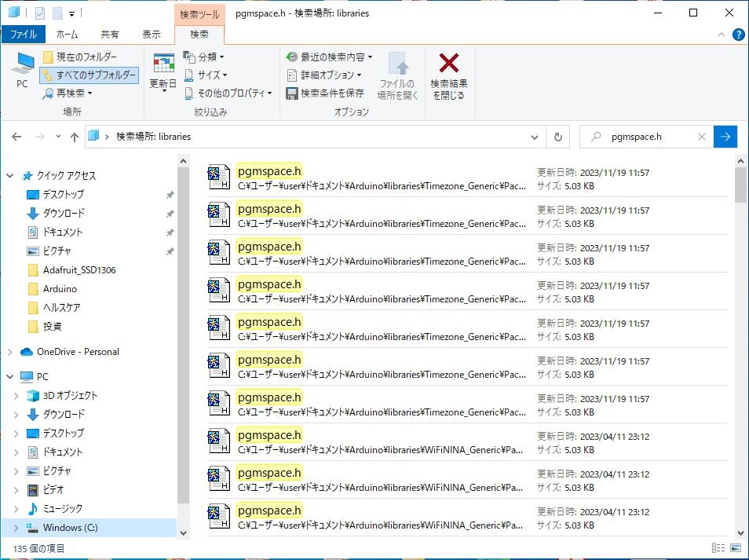Open the Arduino quick access folder

[x=60, y=288]
